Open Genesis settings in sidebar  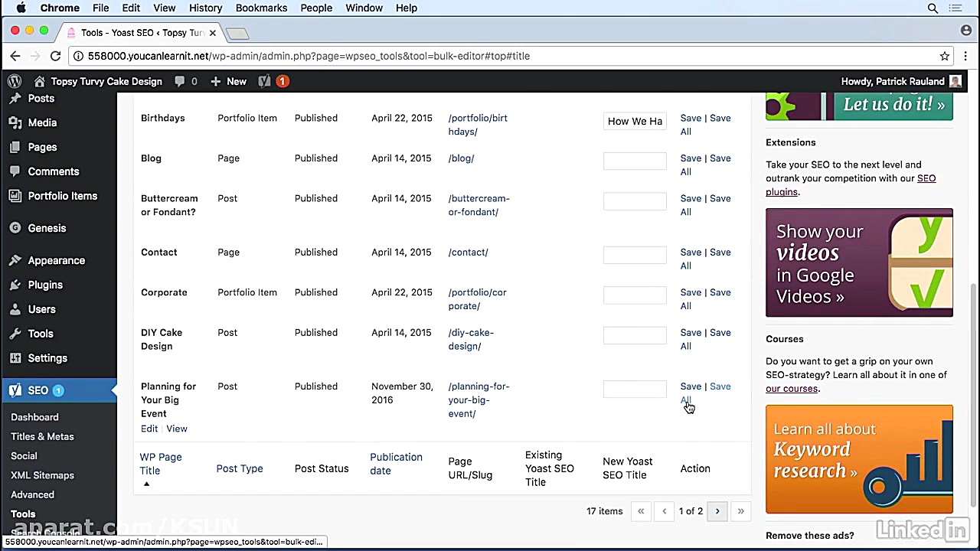[47, 228]
